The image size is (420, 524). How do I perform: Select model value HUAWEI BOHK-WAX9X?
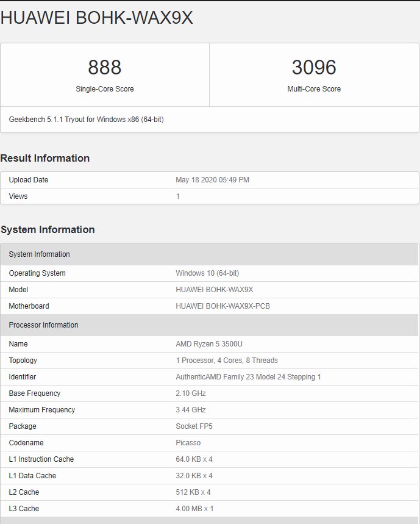tap(215, 290)
